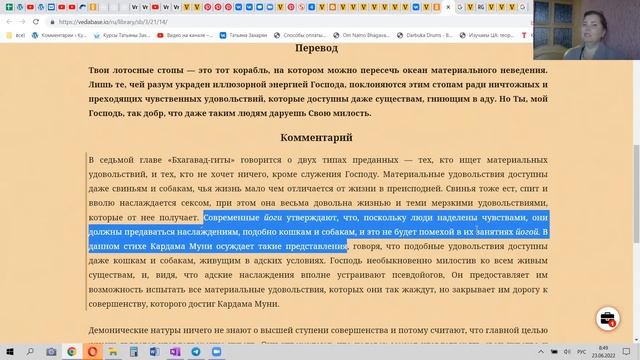This screenshot has width=640, height=360.
Task: Open the 'все!' bookmarks folder
Action: (16, 36)
